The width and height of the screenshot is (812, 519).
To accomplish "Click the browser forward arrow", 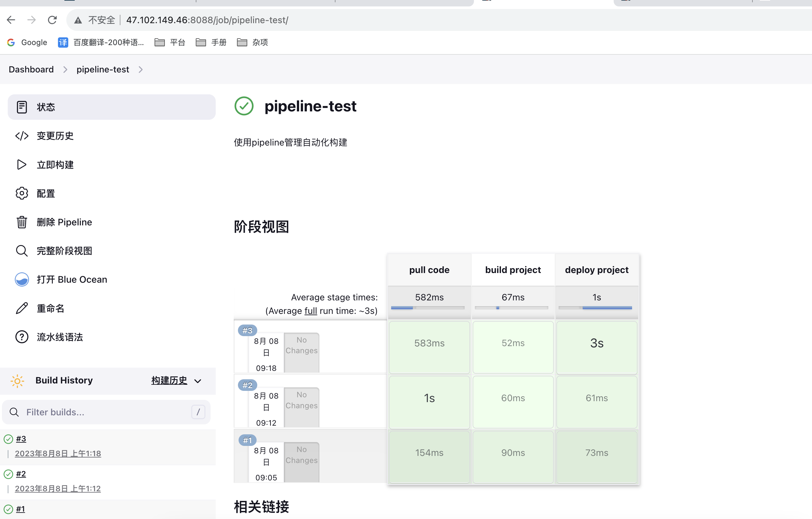I will 32,20.
